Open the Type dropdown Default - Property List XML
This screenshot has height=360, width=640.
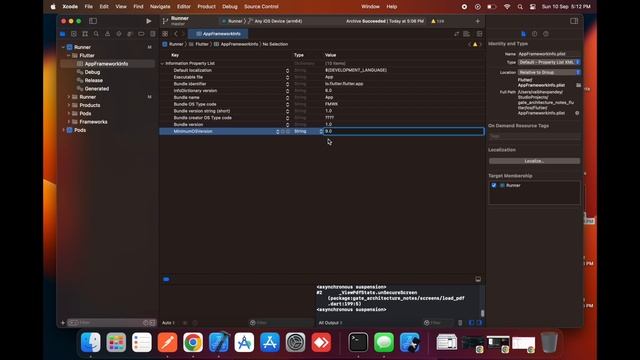[549, 62]
